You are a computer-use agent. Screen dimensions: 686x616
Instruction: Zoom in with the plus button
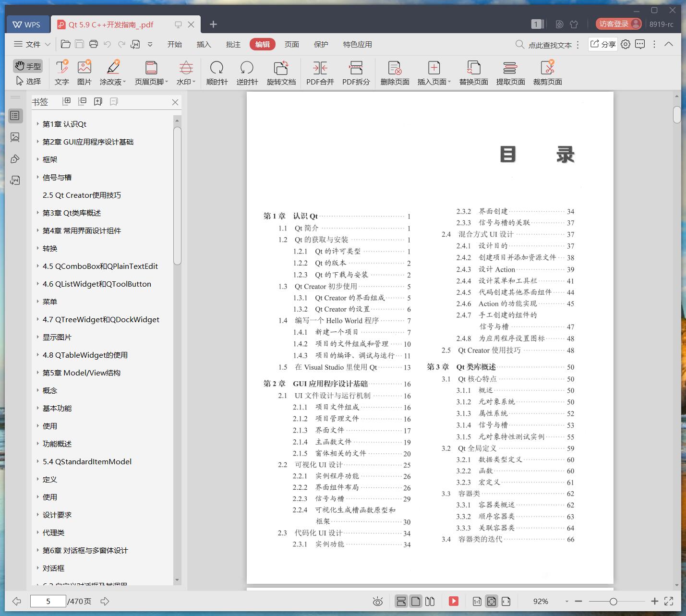pyautogui.click(x=654, y=601)
